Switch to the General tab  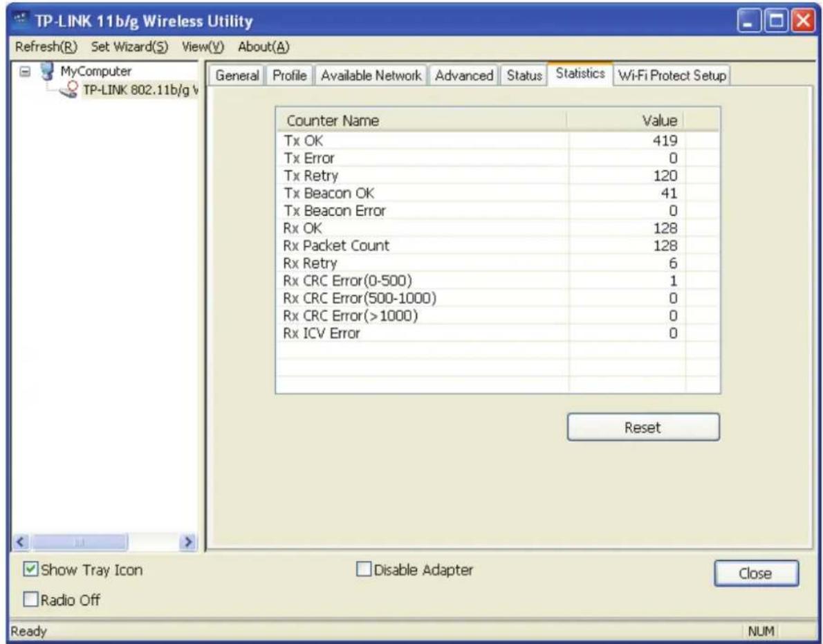237,75
